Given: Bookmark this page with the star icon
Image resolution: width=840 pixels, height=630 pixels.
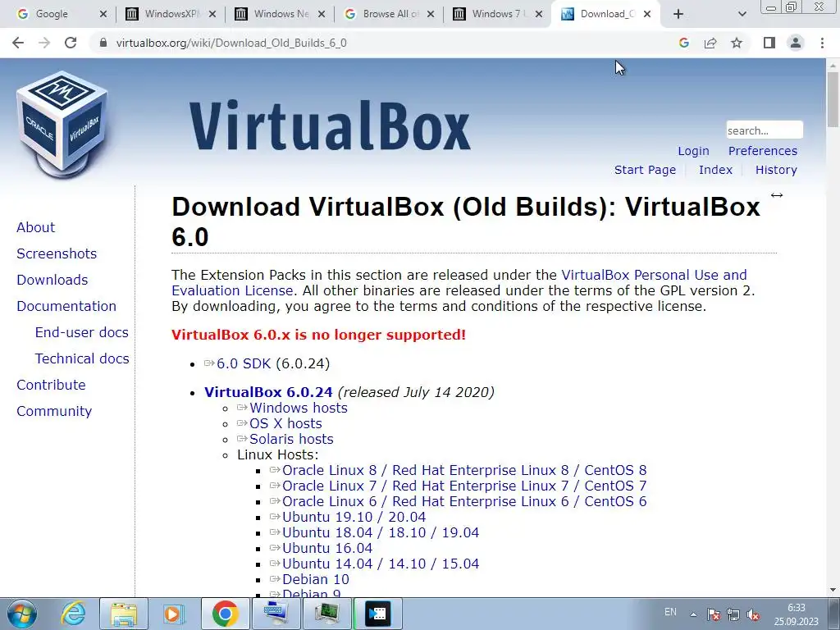Looking at the screenshot, I should pos(737,43).
